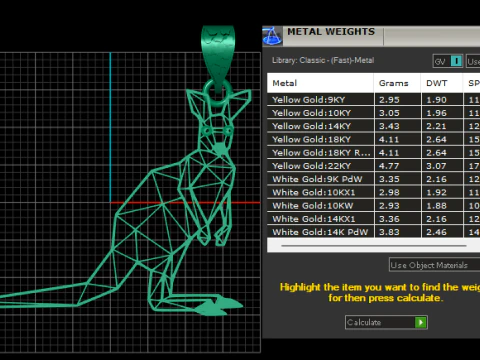480x360 pixels.
Task: Select the White Gold:9K PdW row
Action: point(373,179)
